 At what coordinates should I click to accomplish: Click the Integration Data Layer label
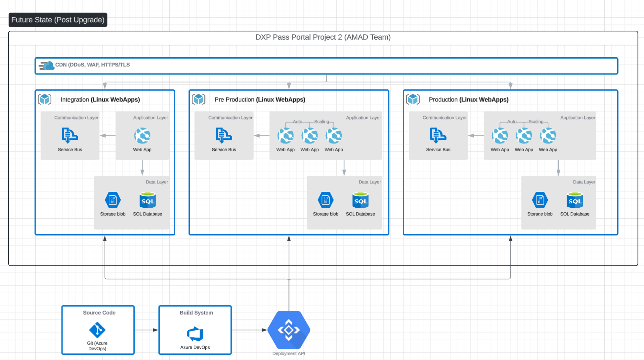click(x=157, y=182)
